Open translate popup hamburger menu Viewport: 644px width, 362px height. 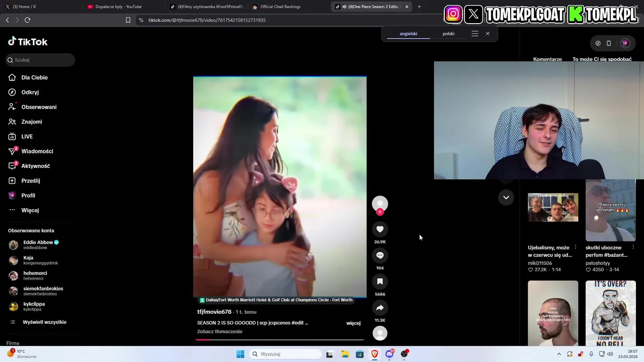point(474,34)
